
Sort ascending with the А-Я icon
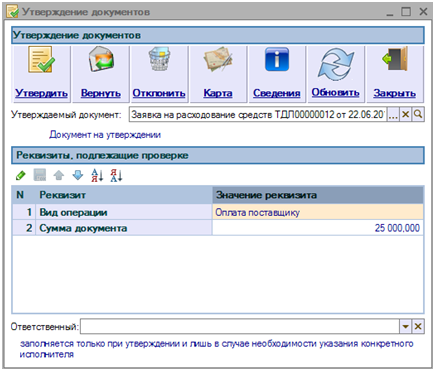[97, 175]
